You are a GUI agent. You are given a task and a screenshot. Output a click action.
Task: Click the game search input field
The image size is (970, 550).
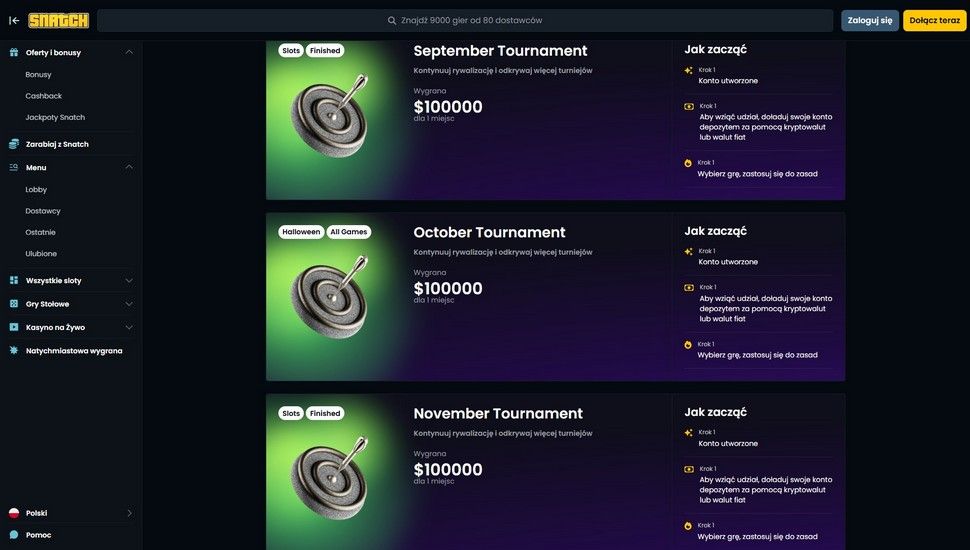465,20
